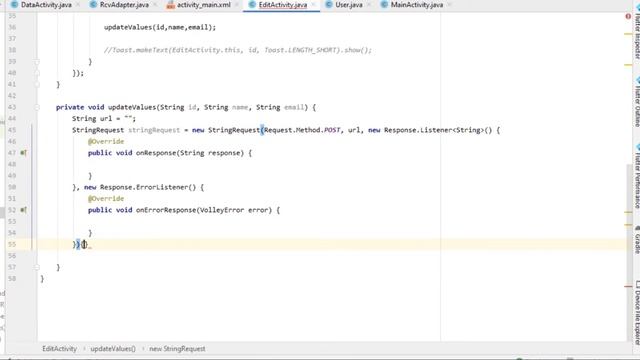Viewport: 640px width, 360px height.
Task: Toggle the code fold marker on line 40
Action: 37,73
